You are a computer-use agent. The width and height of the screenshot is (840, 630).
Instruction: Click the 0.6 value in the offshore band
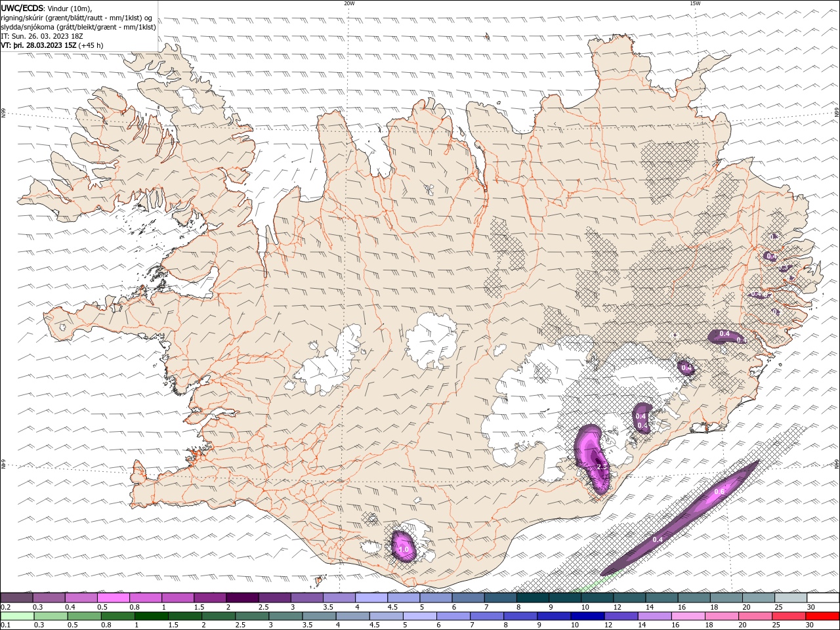[x=719, y=492]
